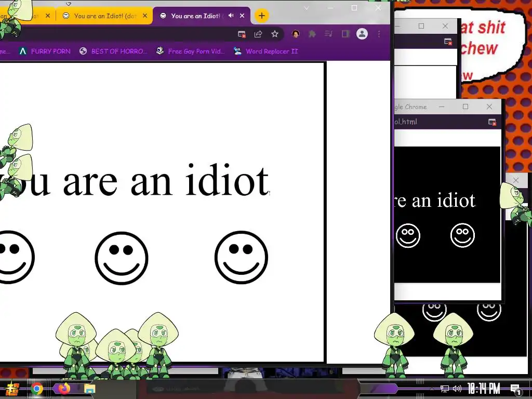This screenshot has width=532, height=399.
Task: Launch Firefox from the taskbar
Action: coord(63,388)
